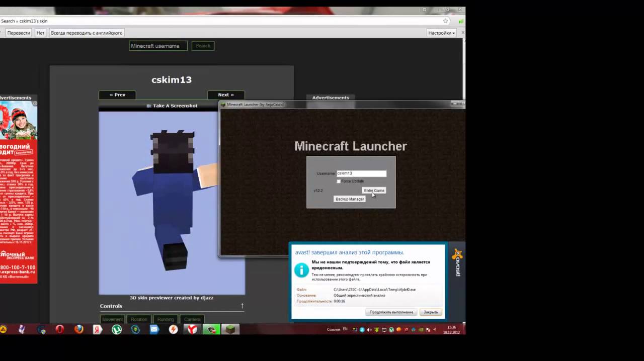Go to previous skin with « Prev
This screenshot has width=644, height=361.
pyautogui.click(x=117, y=95)
